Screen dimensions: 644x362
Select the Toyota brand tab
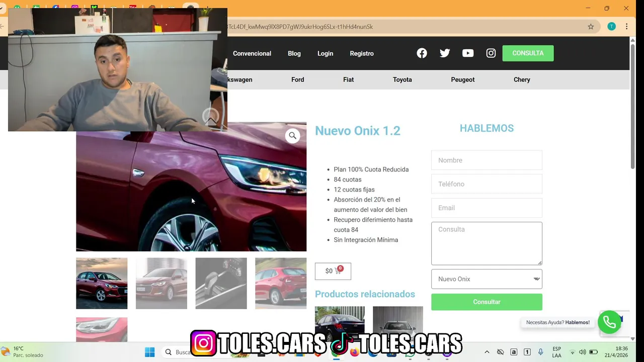coord(403,79)
